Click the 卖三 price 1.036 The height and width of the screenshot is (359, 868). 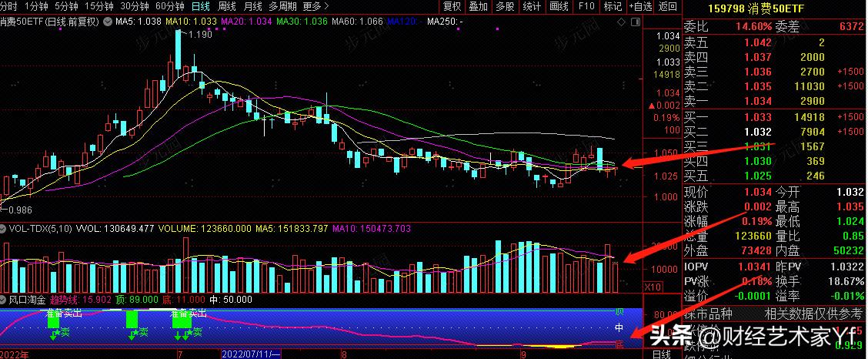coord(757,72)
